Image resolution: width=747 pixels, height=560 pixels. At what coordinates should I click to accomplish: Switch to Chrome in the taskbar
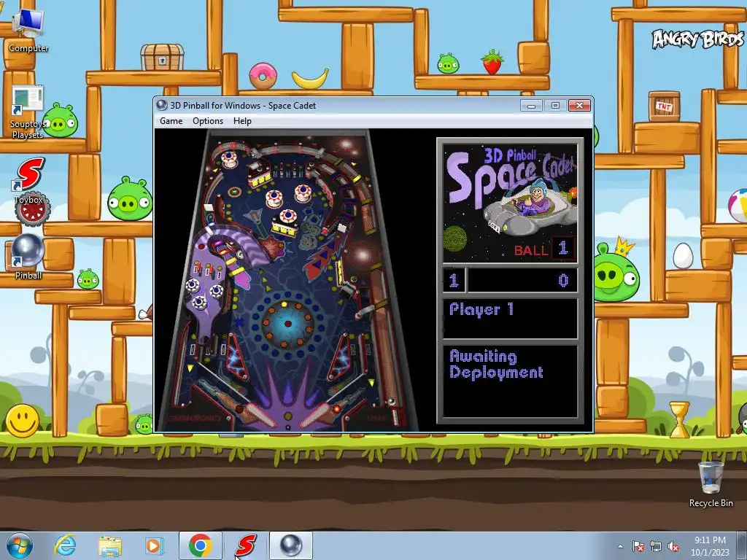click(x=200, y=545)
